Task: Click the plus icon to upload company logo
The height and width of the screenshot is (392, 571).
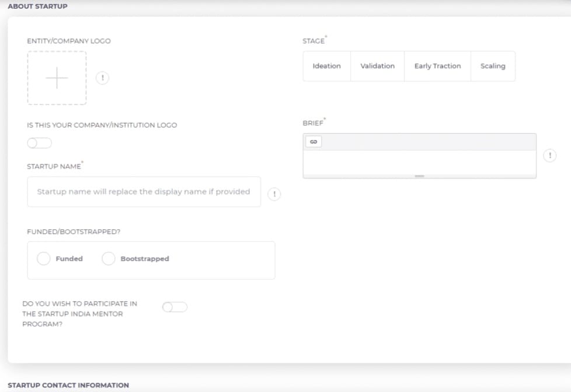Action: click(x=57, y=78)
